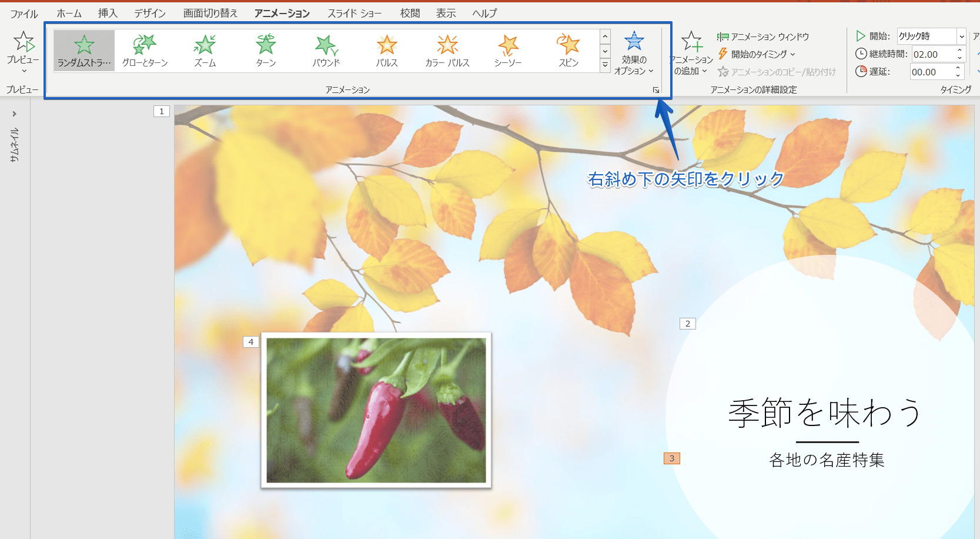Select highlighted animation marker 3
The image size is (980, 539).
pyautogui.click(x=672, y=458)
